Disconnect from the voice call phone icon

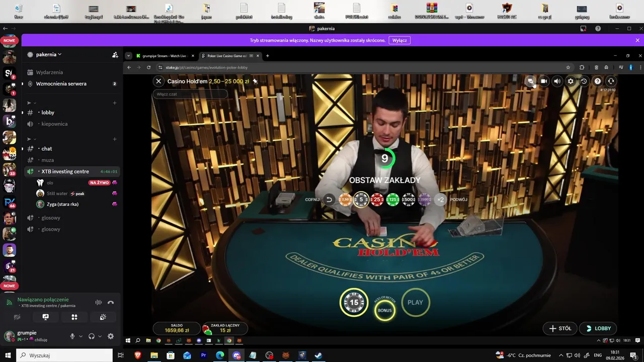tap(111, 303)
